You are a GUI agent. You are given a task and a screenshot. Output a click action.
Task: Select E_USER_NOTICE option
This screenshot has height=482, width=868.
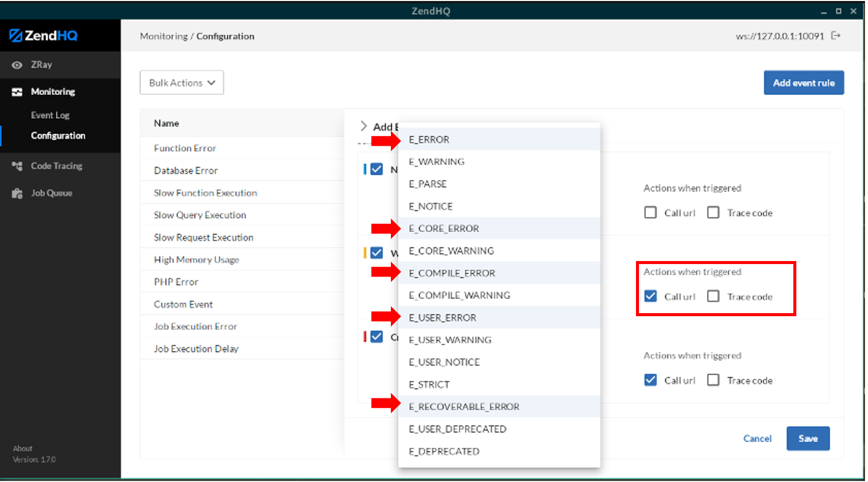[x=499, y=363]
